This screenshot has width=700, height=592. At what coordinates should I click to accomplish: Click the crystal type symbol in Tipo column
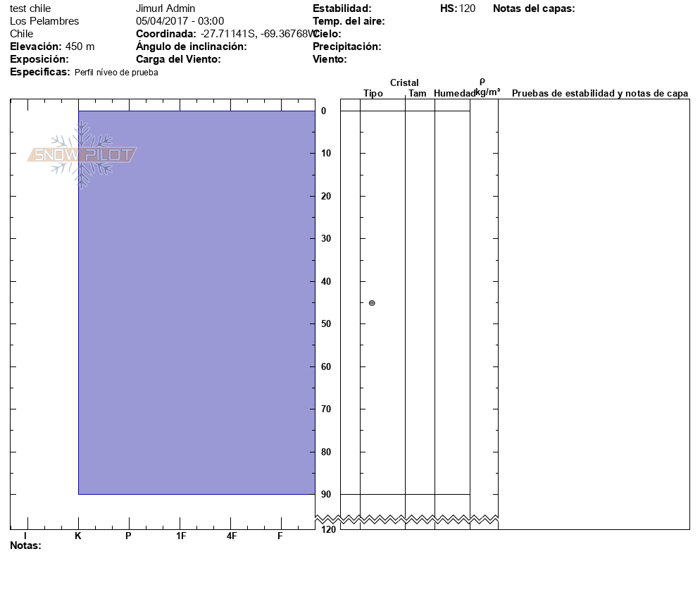(x=372, y=303)
